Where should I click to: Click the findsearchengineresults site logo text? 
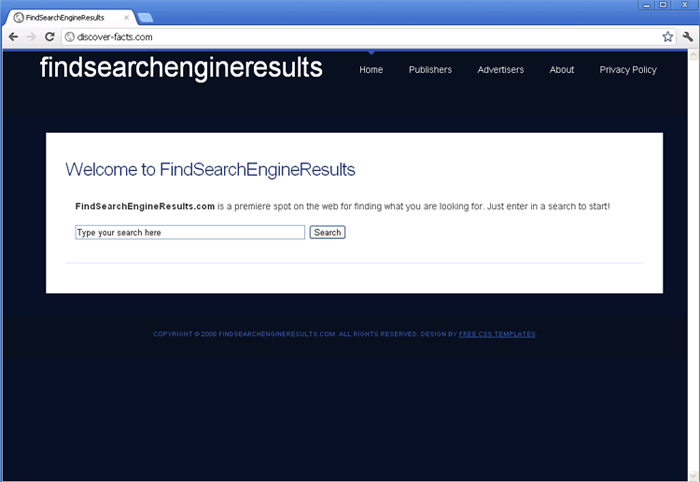click(x=181, y=68)
